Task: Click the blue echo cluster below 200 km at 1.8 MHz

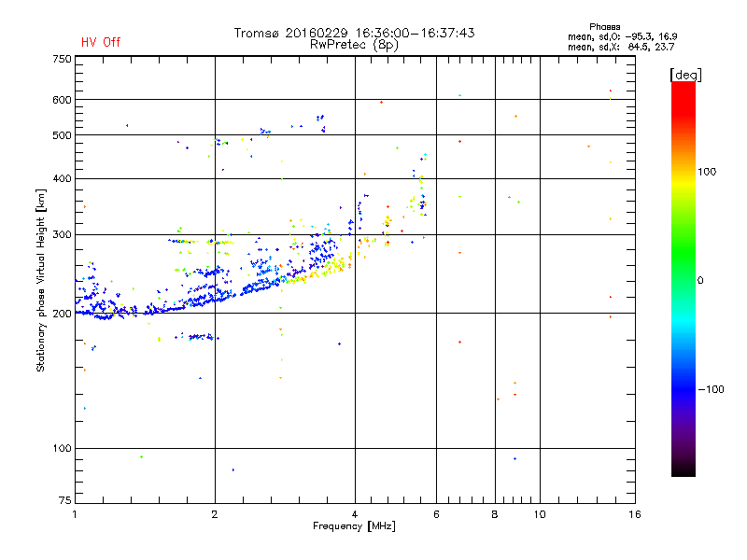Action: click(x=198, y=337)
